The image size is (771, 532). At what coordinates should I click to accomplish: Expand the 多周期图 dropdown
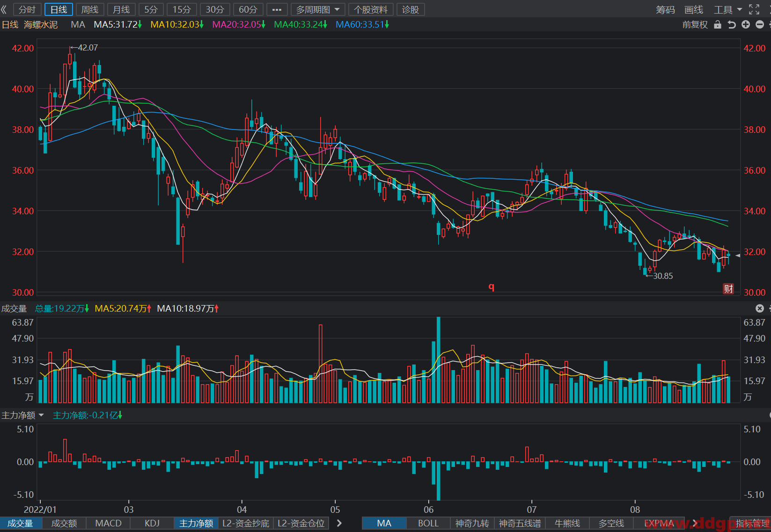(x=318, y=9)
